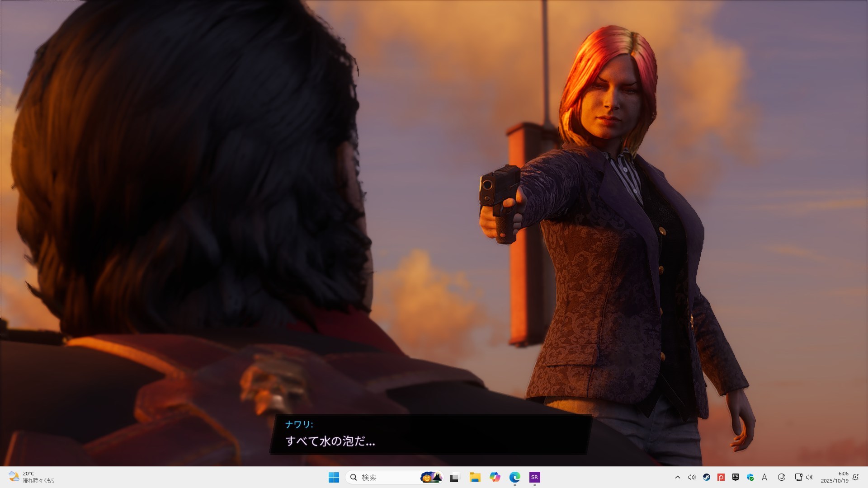Open the Steam tray icon
This screenshot has height=488, width=868.
click(706, 477)
